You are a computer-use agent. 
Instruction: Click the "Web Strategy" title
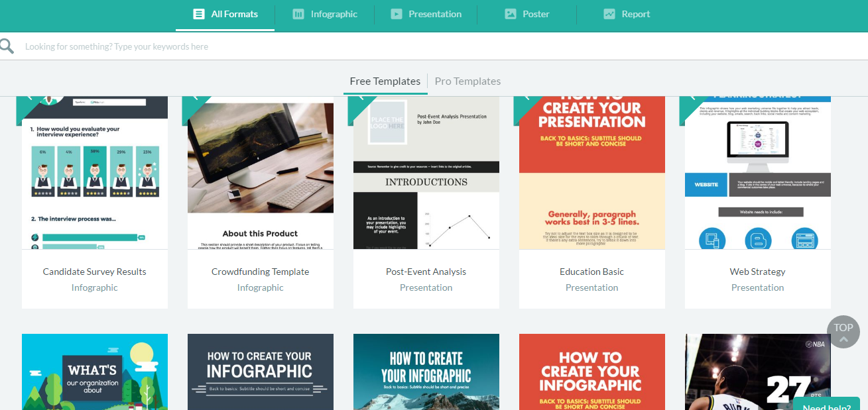pos(758,272)
